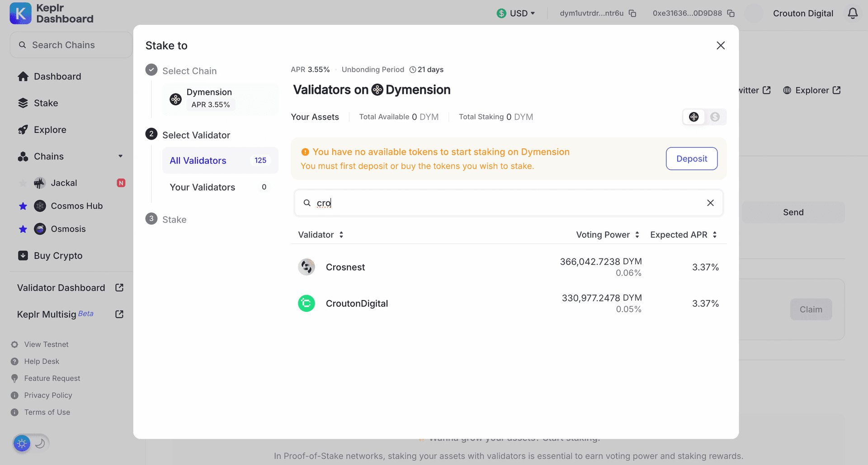The height and width of the screenshot is (465, 868).
Task: Favorite the Jackal chain star
Action: click(x=23, y=183)
